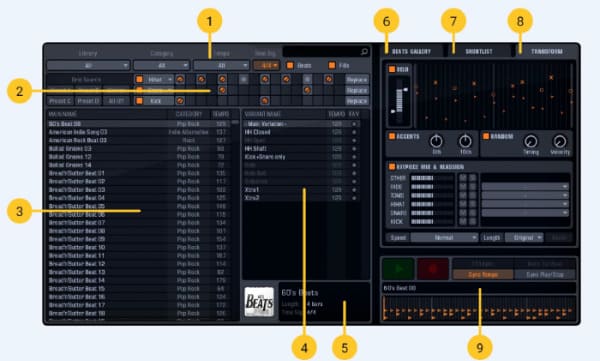Image resolution: width=600 pixels, height=361 pixels.
Task: Adjust the Other channel level slider
Action: 431,178
